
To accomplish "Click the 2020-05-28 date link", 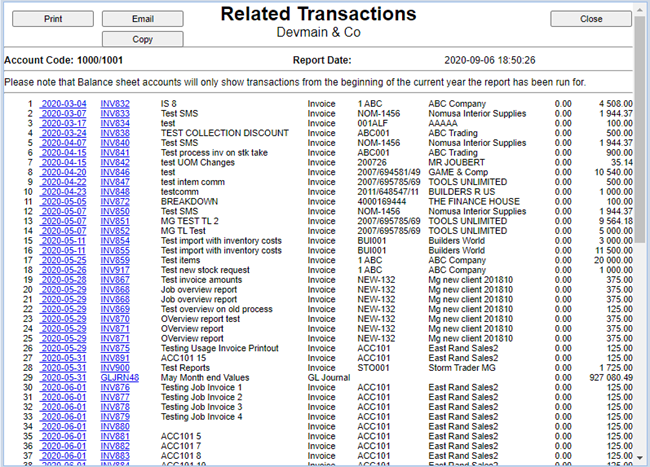I will click(x=63, y=279).
